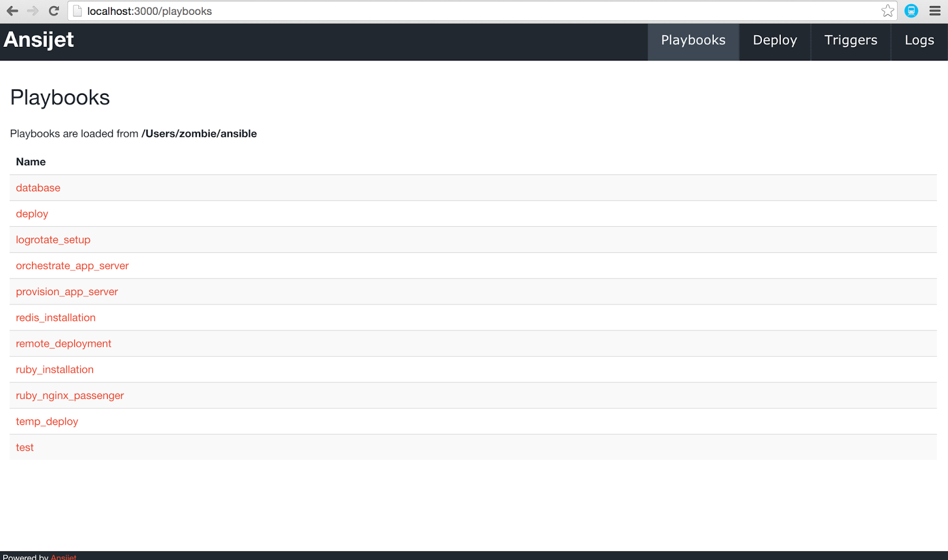Viewport: 948px width, 560px height.
Task: Click the blue extension icon beside the star
Action: [911, 11]
